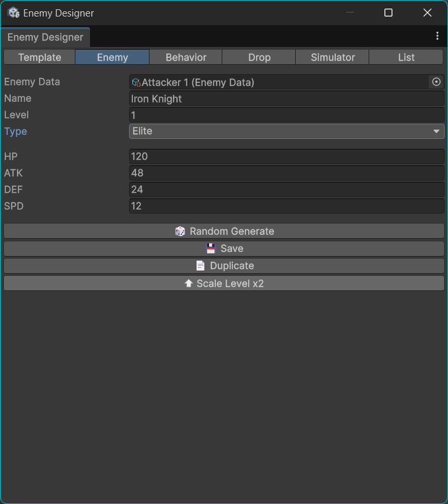
Task: Click the ATK field showing 48
Action: pos(287,173)
